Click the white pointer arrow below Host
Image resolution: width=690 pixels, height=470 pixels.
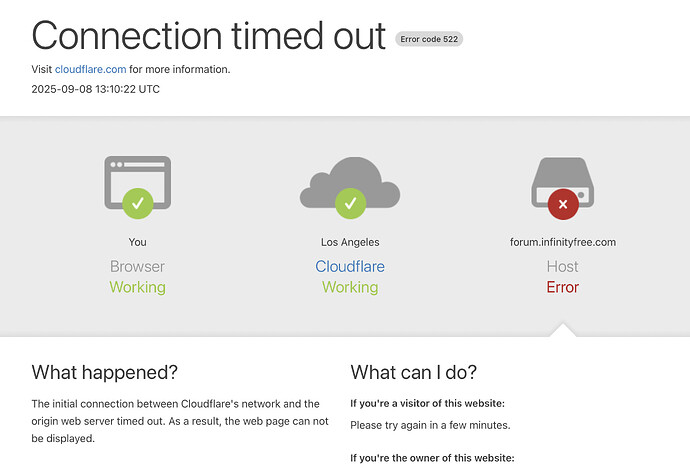point(563,330)
